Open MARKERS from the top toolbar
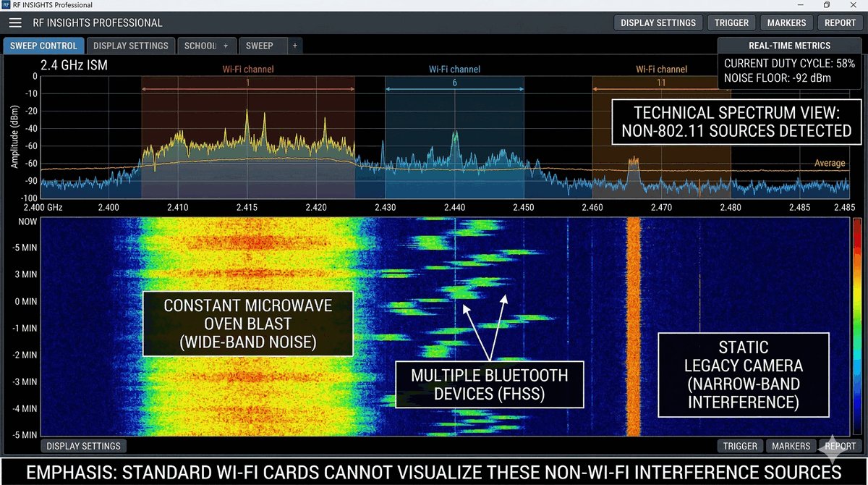868x485 pixels. pyautogui.click(x=786, y=22)
